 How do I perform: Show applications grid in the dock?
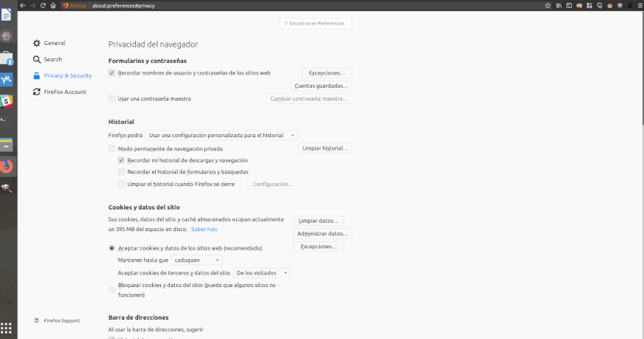7,328
